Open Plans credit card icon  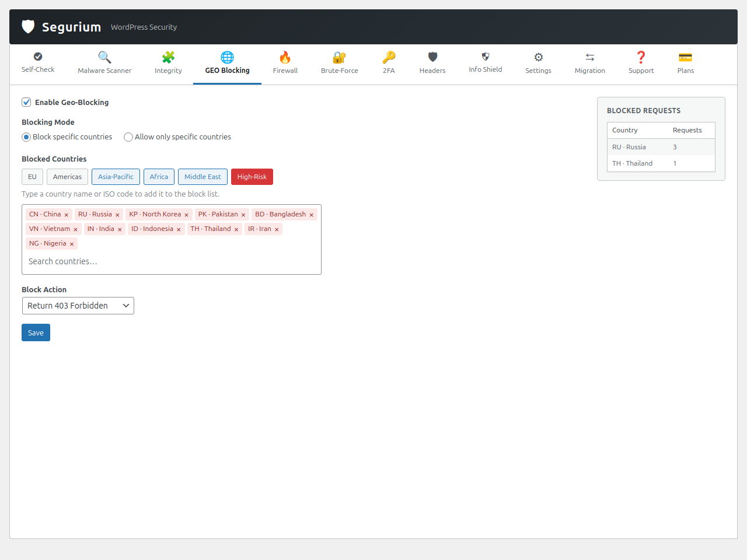[685, 57]
